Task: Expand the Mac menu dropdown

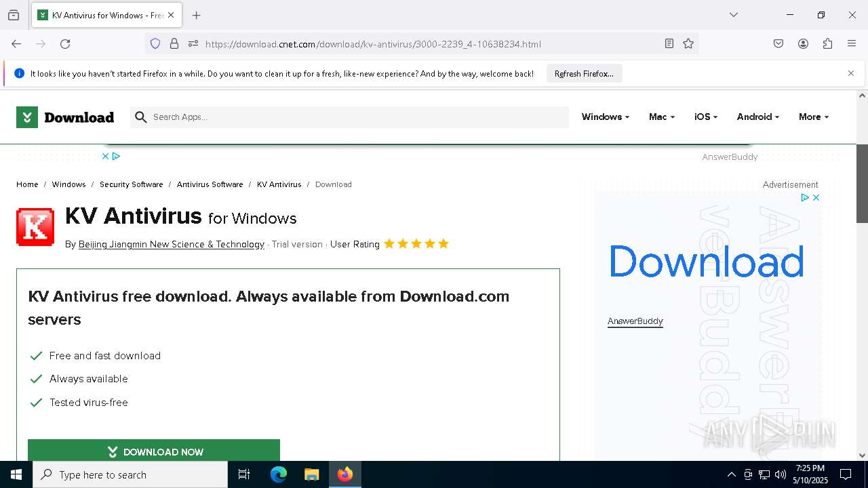Action: (x=661, y=117)
